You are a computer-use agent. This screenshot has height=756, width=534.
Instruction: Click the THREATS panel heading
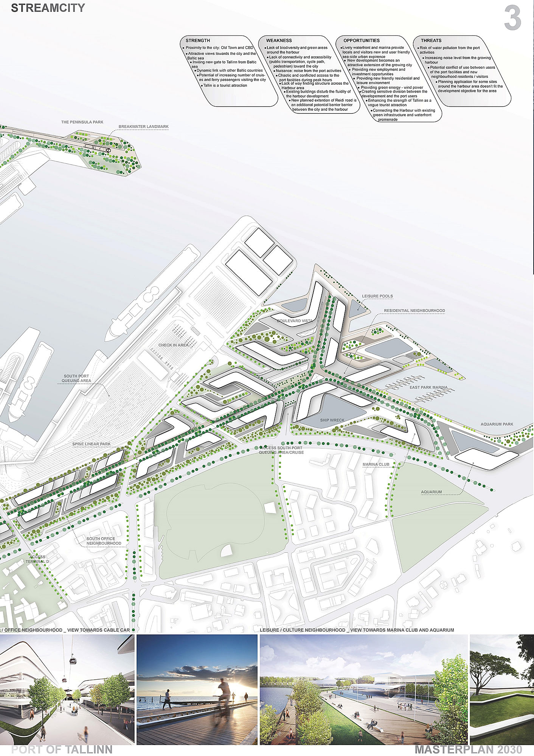tap(431, 40)
